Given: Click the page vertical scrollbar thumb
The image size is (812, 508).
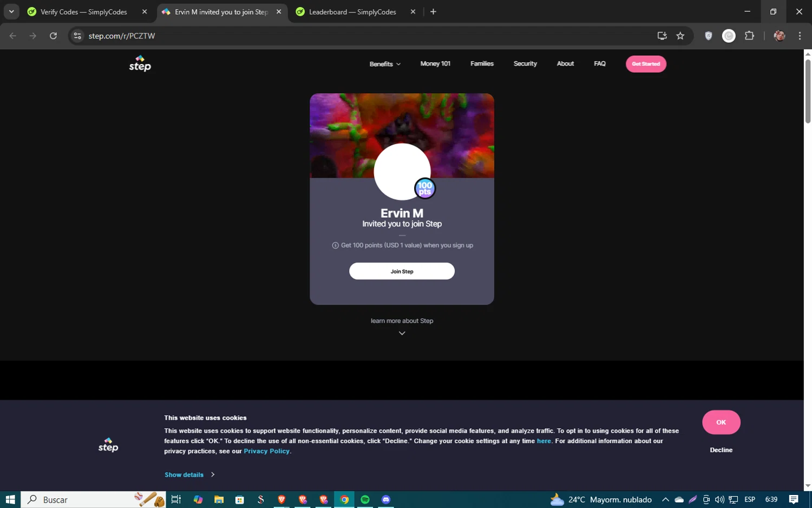Looking at the screenshot, I should click(808, 91).
